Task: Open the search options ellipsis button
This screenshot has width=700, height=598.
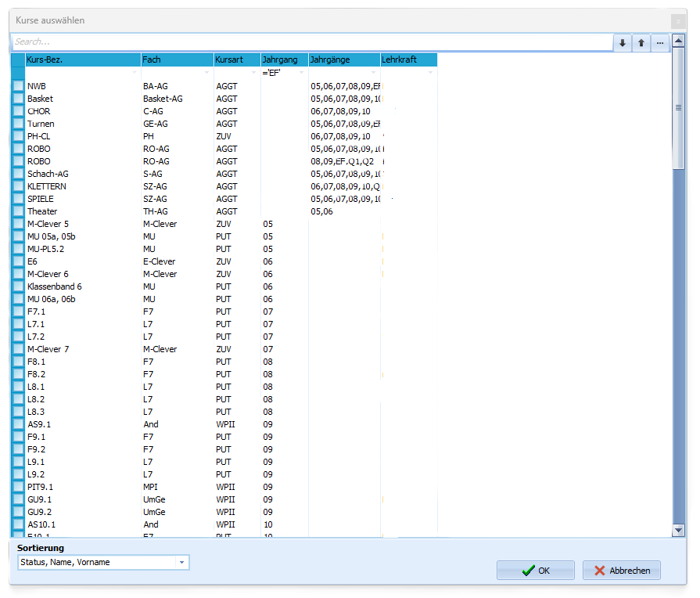Action: tap(660, 43)
